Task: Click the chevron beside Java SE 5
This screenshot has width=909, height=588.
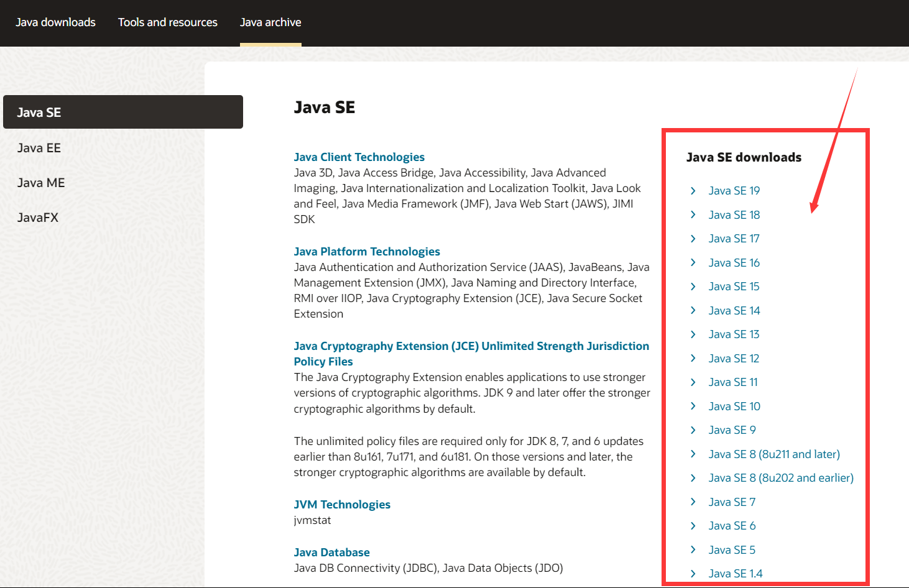Action: pos(693,549)
